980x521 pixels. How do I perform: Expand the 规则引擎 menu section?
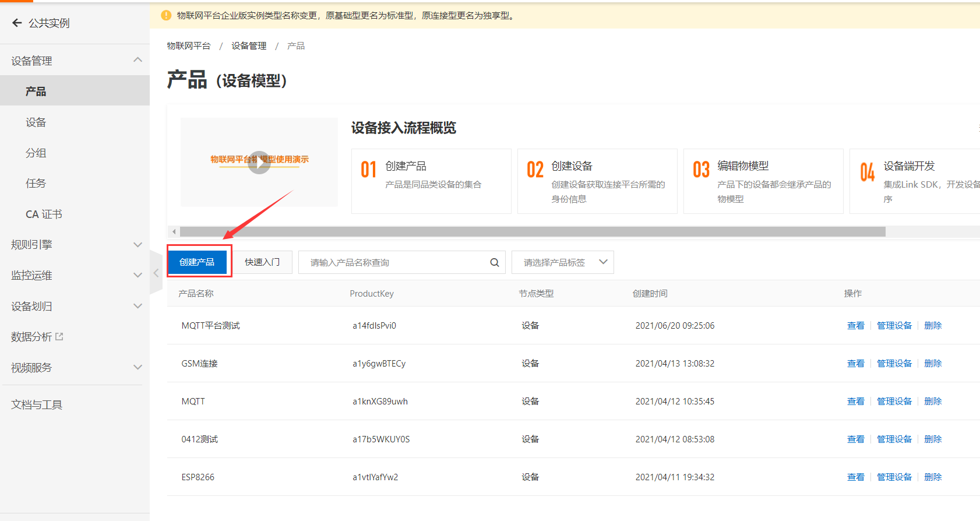pyautogui.click(x=138, y=245)
